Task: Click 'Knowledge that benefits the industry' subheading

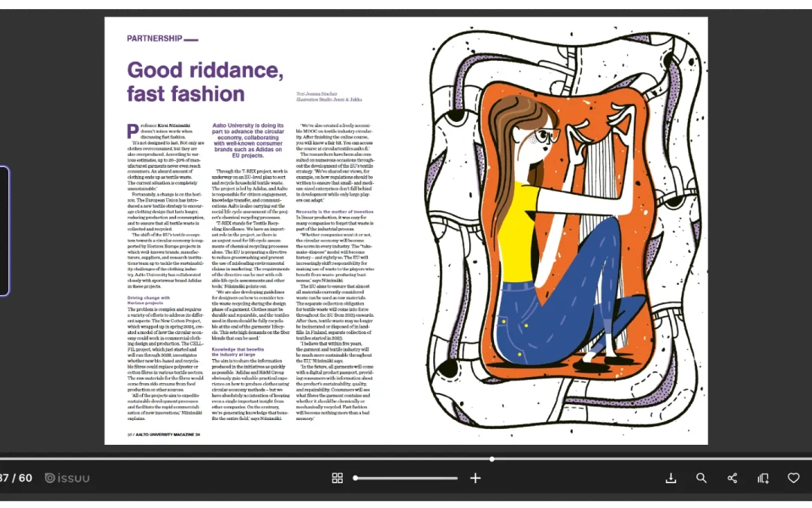Action: (238, 351)
